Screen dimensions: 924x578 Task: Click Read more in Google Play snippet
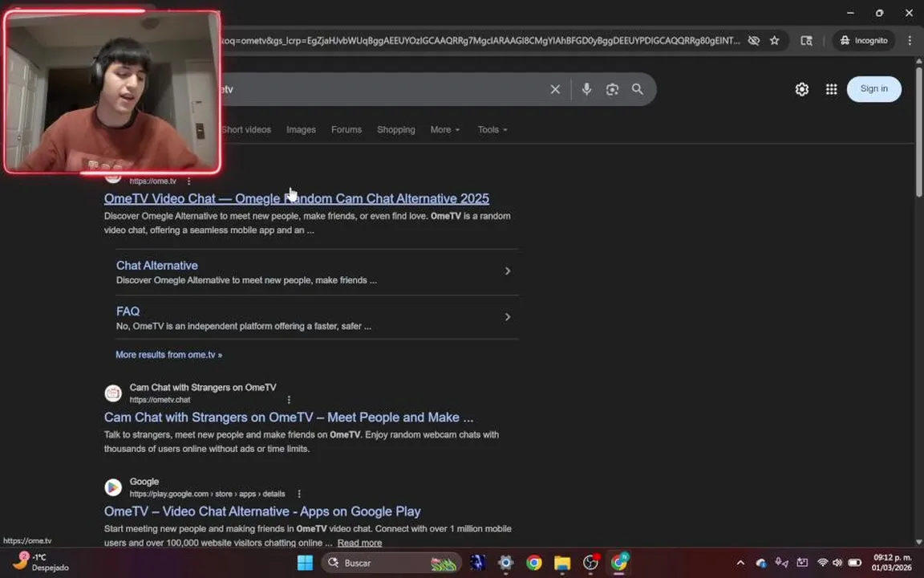tap(359, 543)
